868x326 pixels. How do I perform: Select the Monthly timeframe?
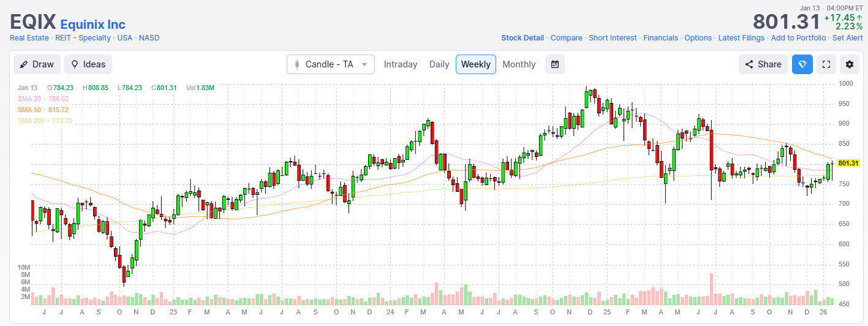coord(519,64)
